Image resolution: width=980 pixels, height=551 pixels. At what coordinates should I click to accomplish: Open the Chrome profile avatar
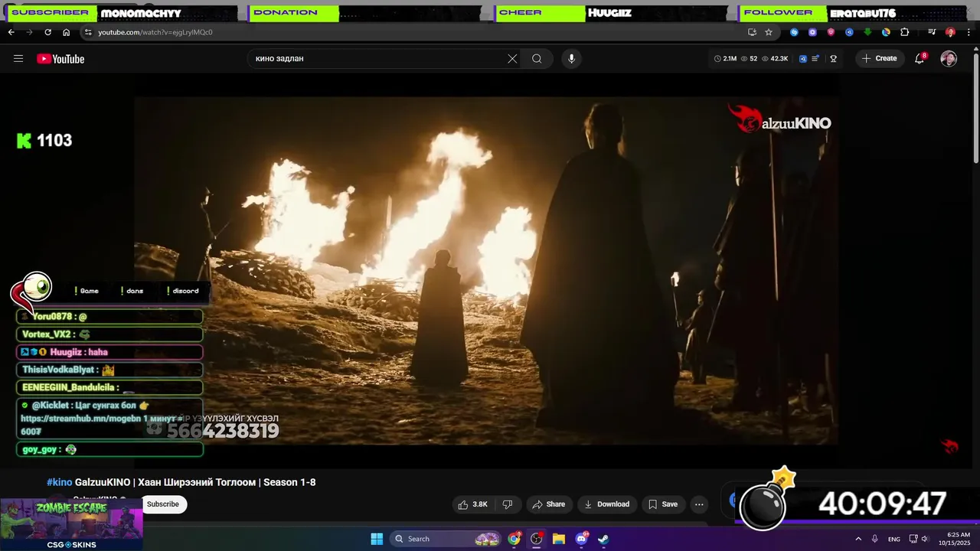point(950,32)
